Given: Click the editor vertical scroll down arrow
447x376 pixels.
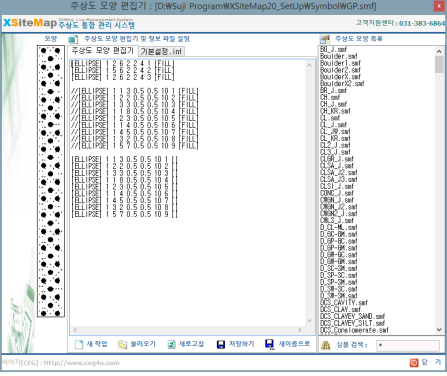Looking at the screenshot, I should (x=309, y=321).
